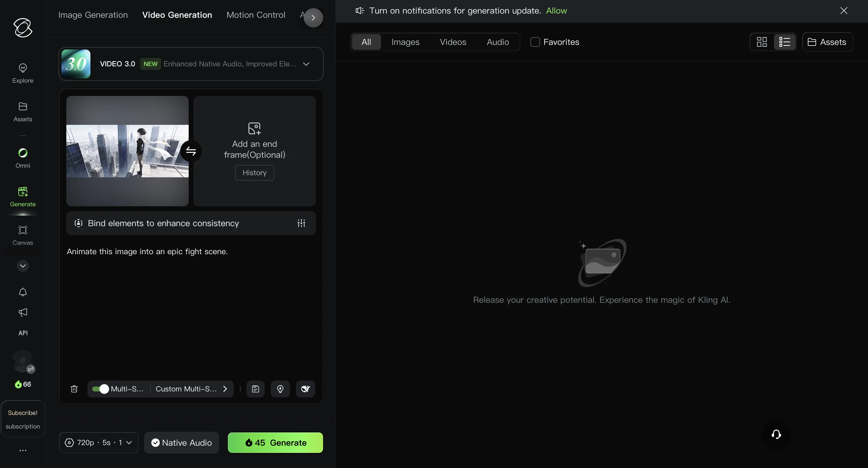Open the notifications bell icon

point(23,292)
